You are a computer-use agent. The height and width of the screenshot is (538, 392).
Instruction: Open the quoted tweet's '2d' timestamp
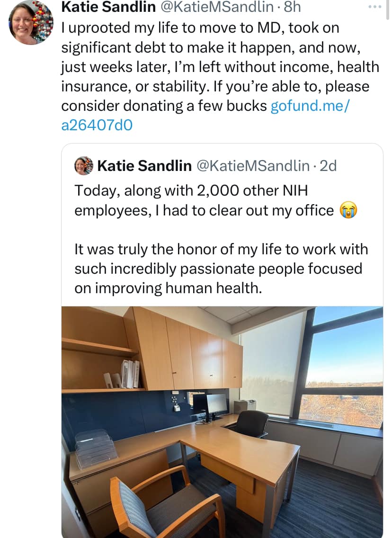328,166
